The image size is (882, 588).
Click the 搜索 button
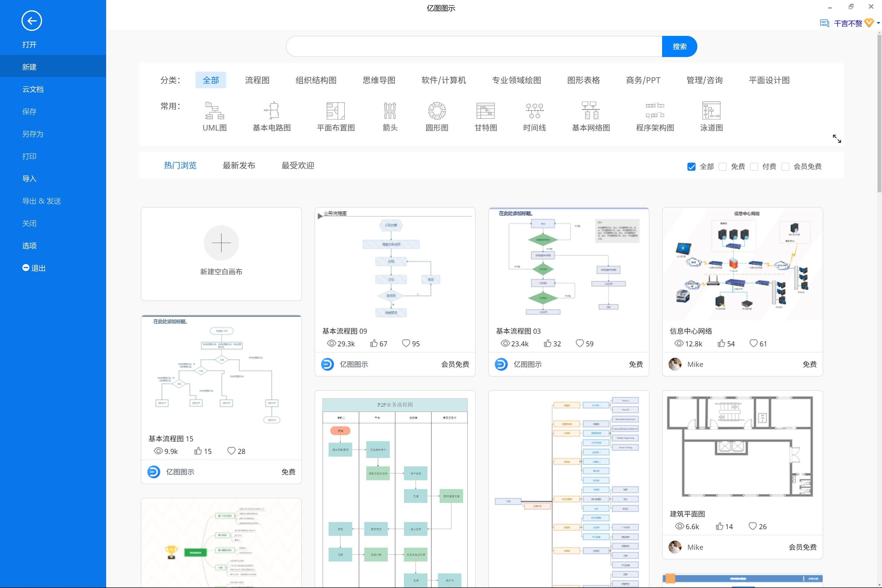point(679,46)
